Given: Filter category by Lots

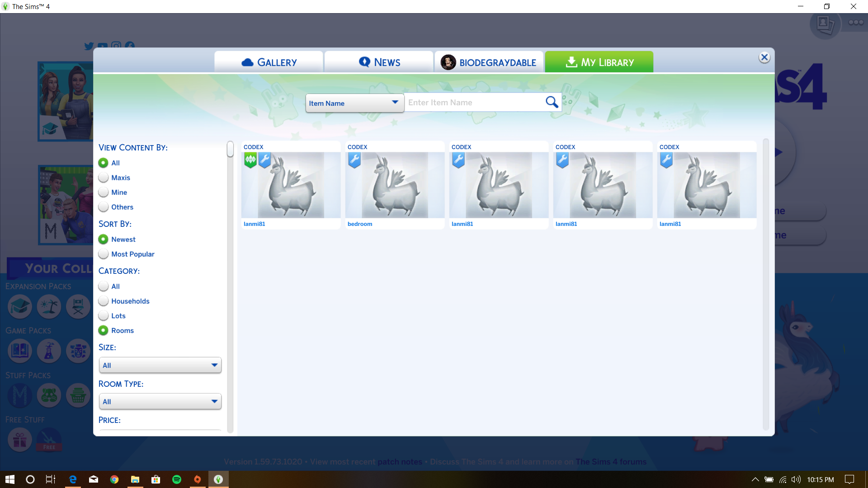Looking at the screenshot, I should (104, 315).
